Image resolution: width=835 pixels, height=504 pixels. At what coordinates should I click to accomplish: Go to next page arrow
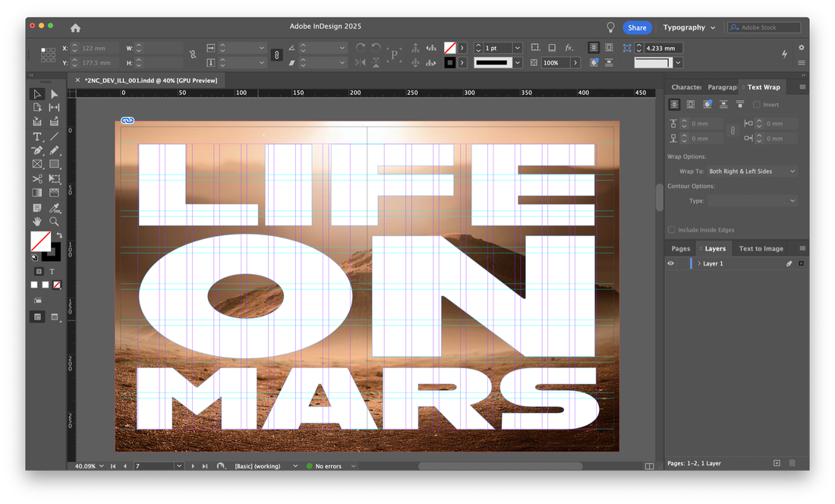[193, 466]
